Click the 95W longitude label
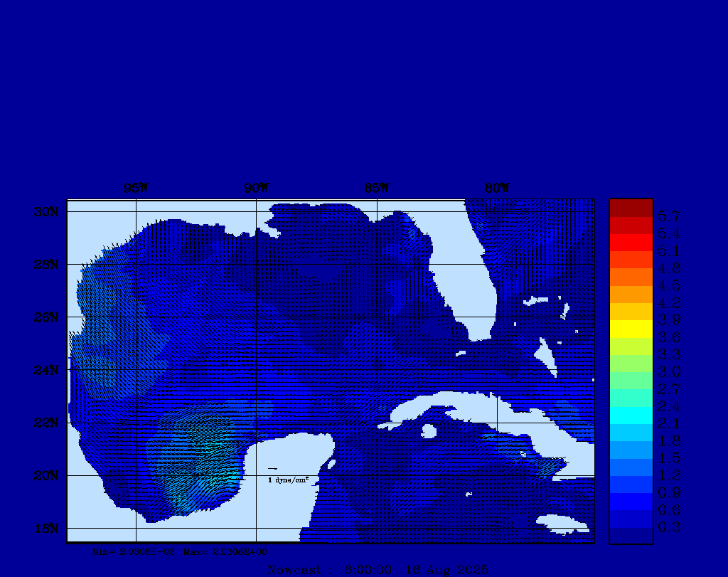This screenshot has width=728, height=577. [136, 189]
